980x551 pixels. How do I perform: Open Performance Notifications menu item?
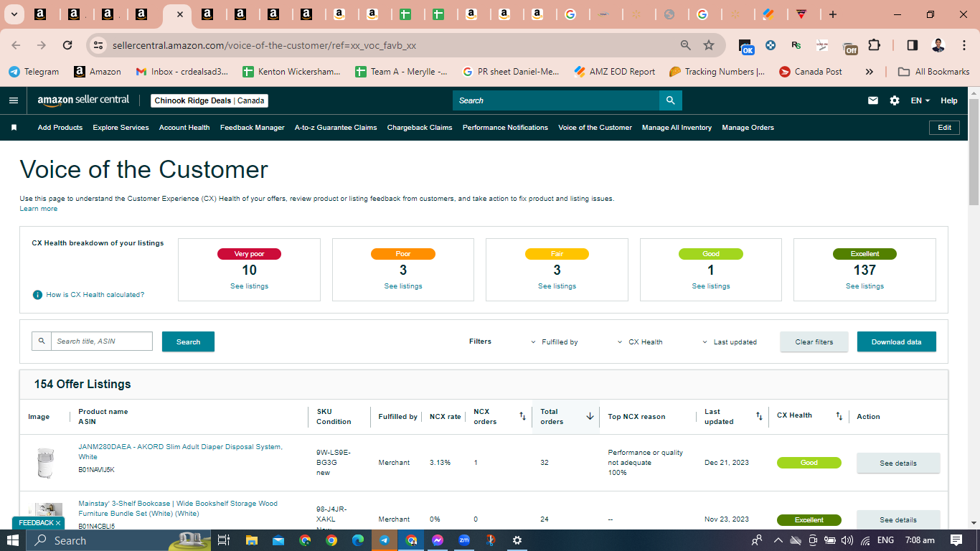tap(505, 128)
